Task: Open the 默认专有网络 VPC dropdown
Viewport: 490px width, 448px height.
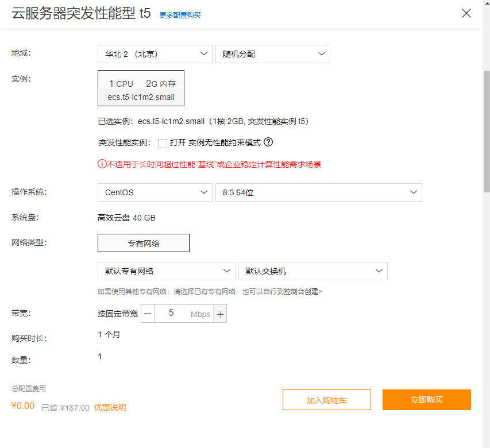Action: (x=166, y=271)
